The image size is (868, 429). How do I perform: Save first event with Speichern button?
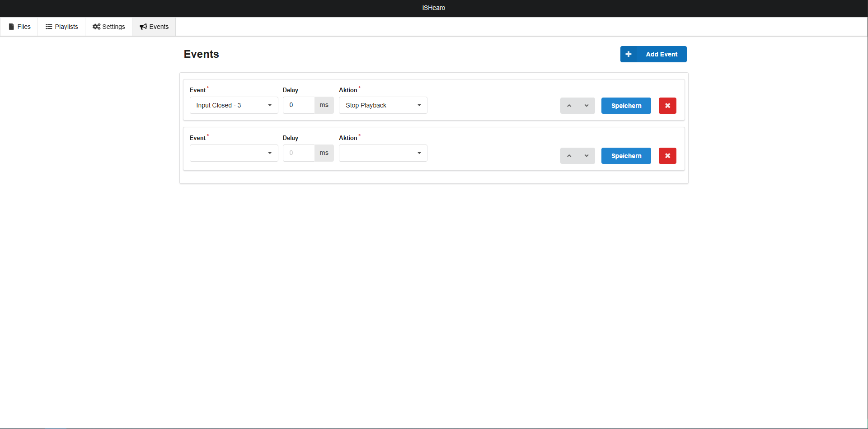tap(626, 106)
